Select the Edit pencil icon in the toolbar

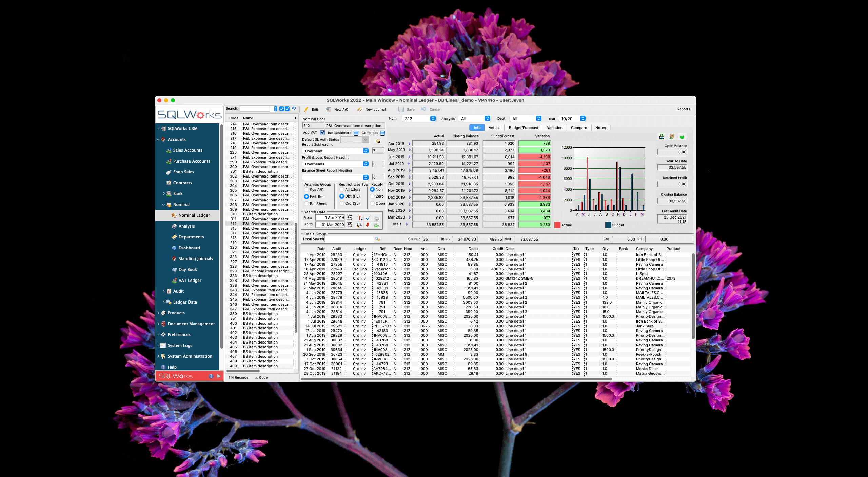point(306,109)
